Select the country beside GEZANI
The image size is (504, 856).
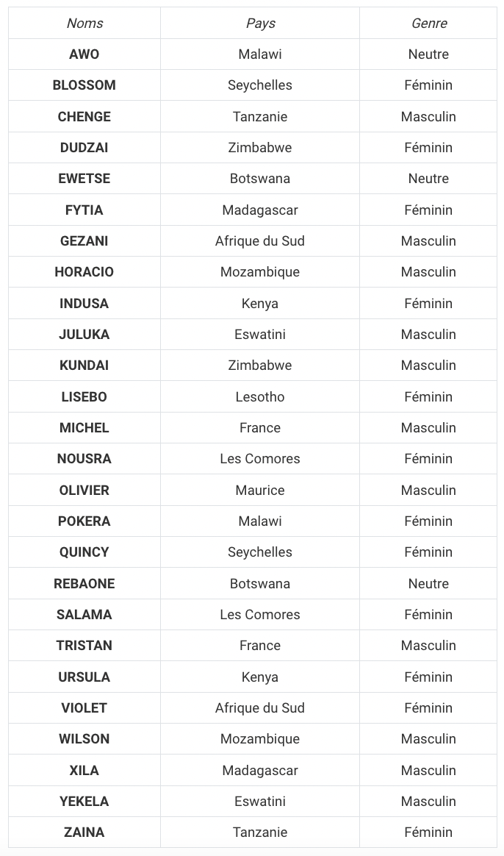coord(260,241)
